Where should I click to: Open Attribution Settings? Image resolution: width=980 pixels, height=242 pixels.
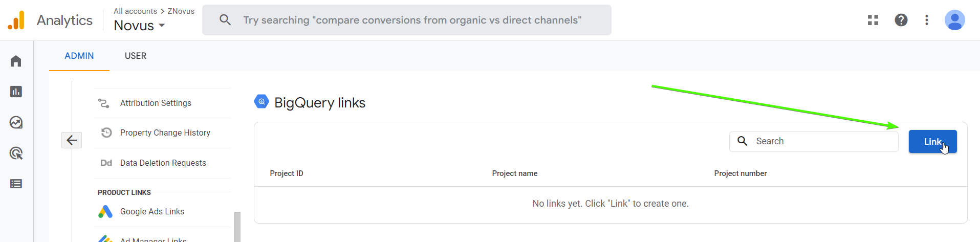(x=156, y=103)
